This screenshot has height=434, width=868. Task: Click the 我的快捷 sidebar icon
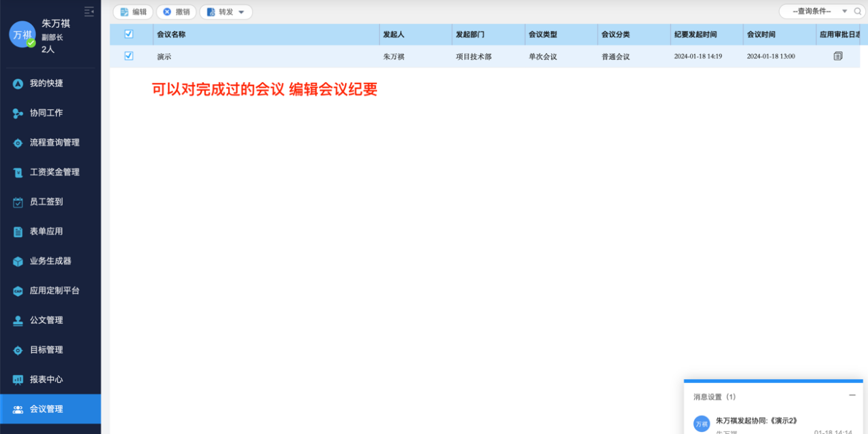point(18,84)
